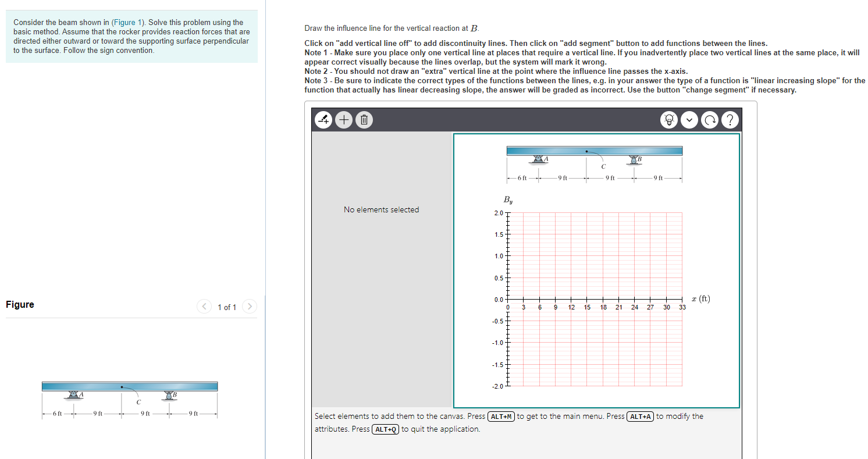Open the Figure 1 link
Image resolution: width=868 pixels, height=459 pixels.
[x=127, y=22]
